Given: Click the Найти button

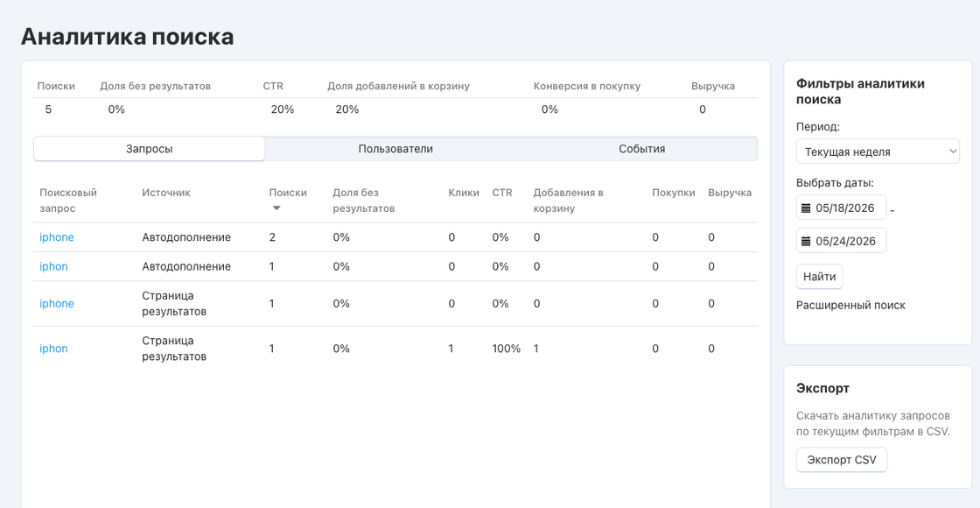Looking at the screenshot, I should pos(819,277).
